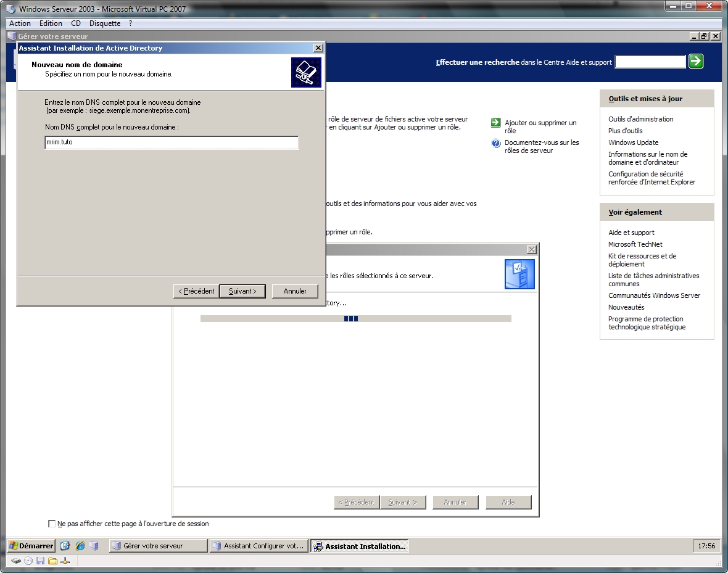Open Communautés Windows Server link
Image resolution: width=728 pixels, height=573 pixels.
(654, 295)
